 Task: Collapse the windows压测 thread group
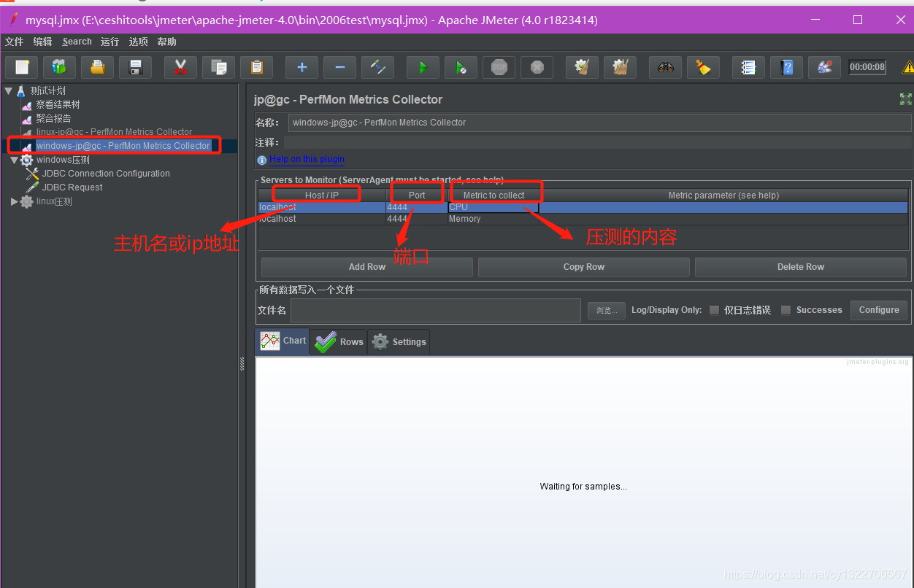tap(15, 160)
